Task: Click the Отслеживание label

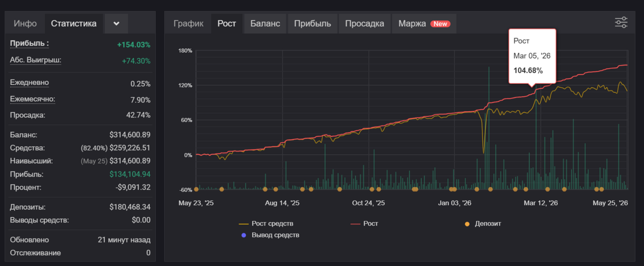Action: point(35,253)
